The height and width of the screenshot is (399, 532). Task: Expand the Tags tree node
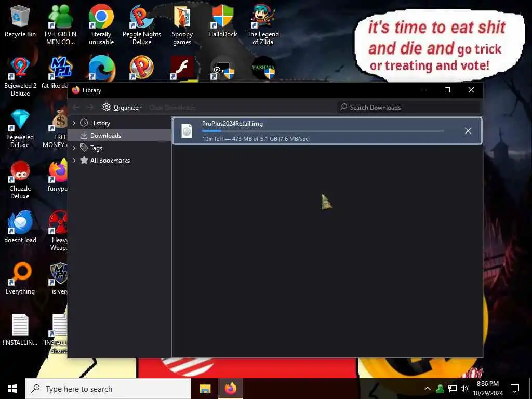tap(74, 148)
